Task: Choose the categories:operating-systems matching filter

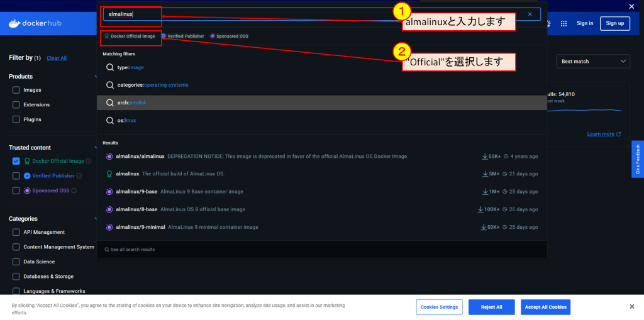Action: [x=321, y=85]
